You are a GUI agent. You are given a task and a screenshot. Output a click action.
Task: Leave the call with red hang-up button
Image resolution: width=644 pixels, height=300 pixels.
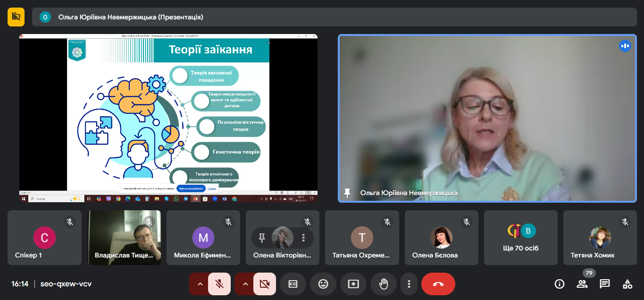[438, 284]
